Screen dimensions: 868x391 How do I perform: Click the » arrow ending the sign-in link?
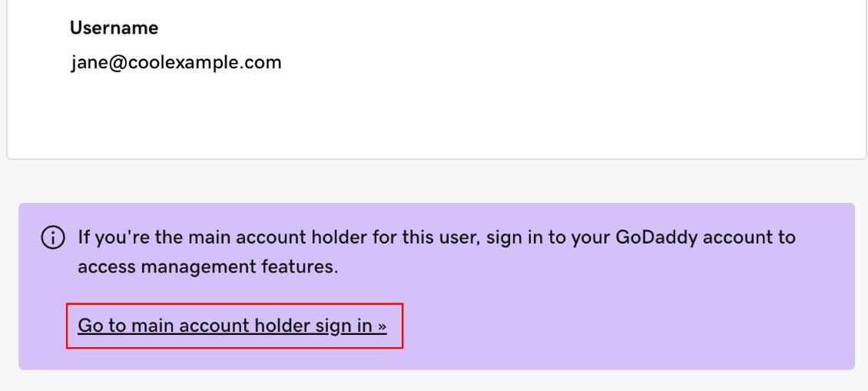point(382,326)
